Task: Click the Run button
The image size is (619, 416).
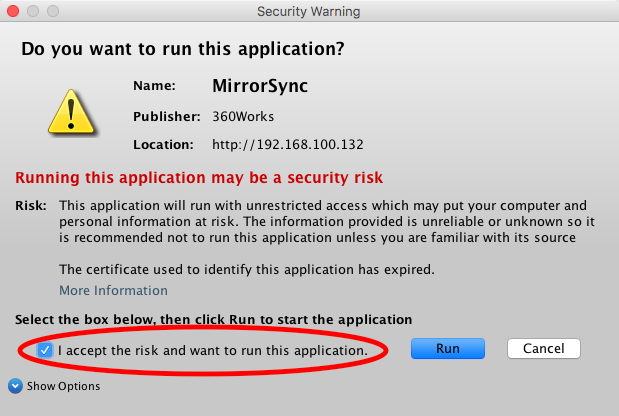Action: [448, 349]
